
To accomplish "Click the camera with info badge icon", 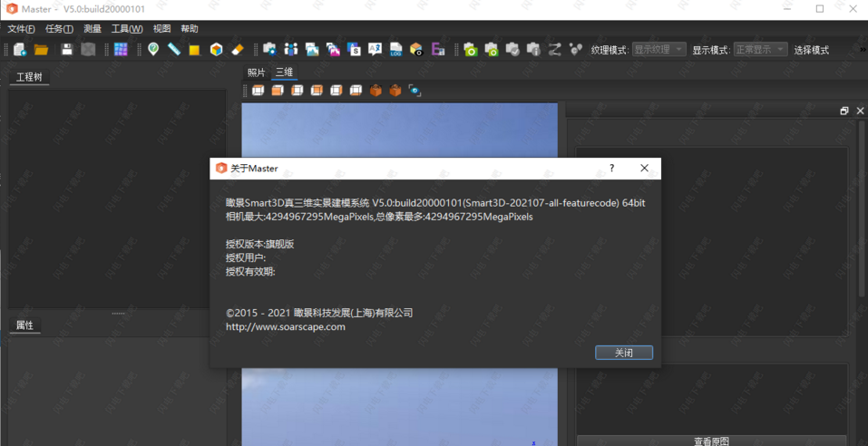I will [x=533, y=50].
